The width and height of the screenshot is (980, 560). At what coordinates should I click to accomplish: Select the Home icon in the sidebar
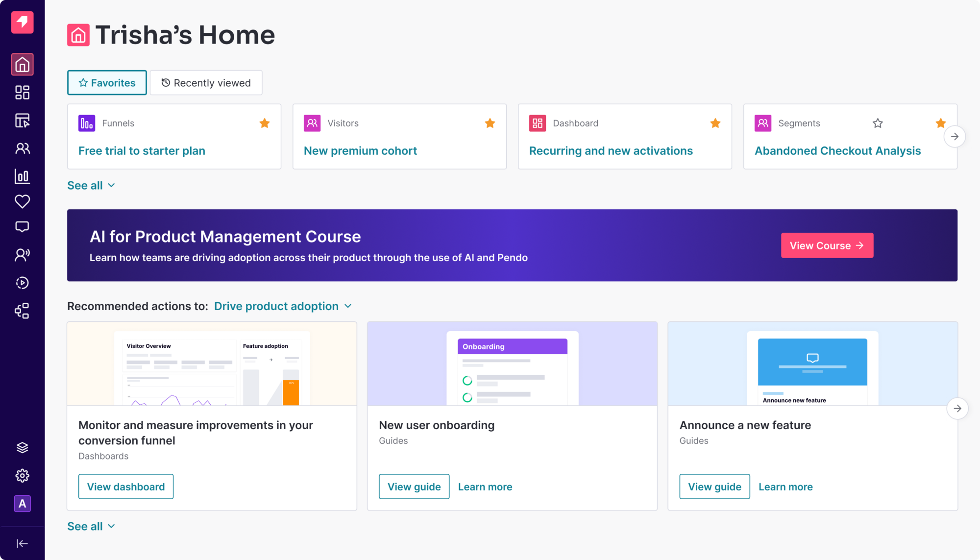23,64
